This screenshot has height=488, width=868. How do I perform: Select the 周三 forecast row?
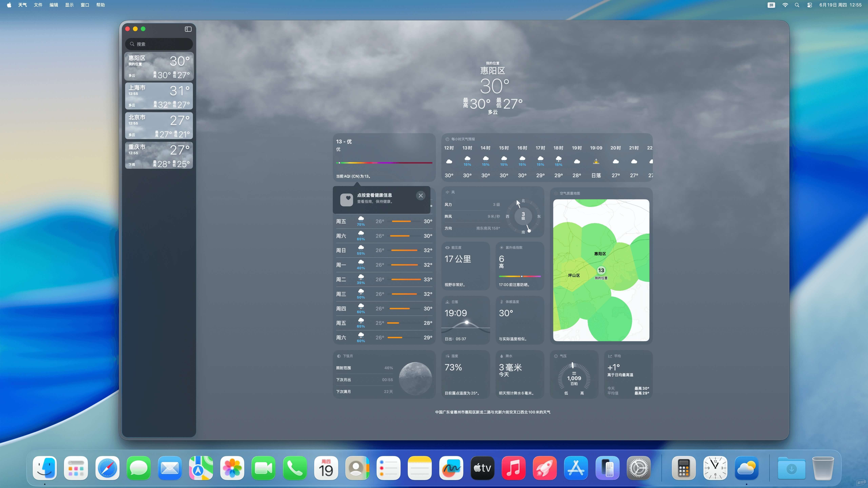[384, 294]
